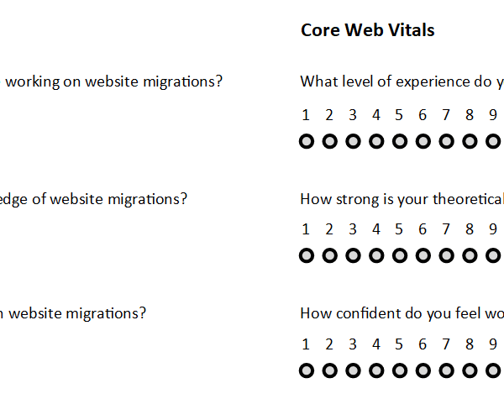Mark 9 on the experience level scale

tap(493, 141)
